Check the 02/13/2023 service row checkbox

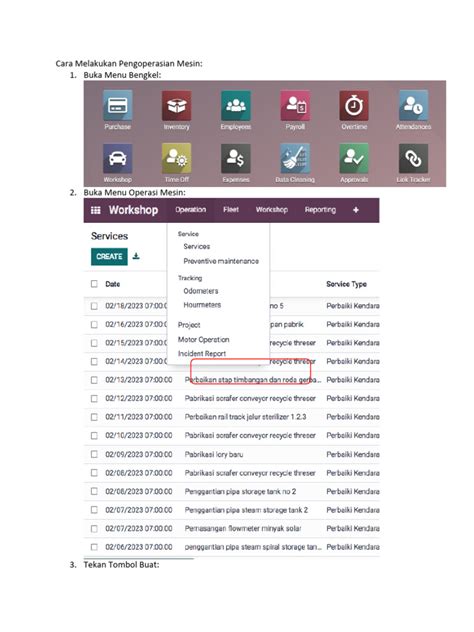pos(94,380)
